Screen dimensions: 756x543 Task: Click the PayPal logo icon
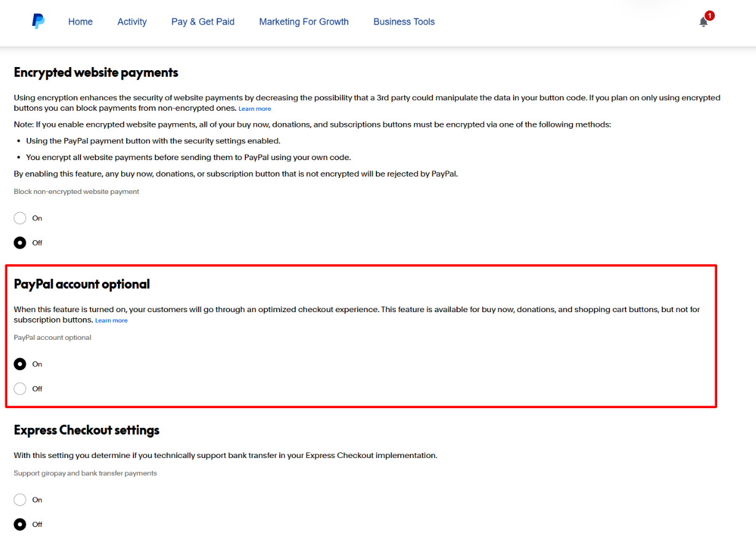coord(38,22)
